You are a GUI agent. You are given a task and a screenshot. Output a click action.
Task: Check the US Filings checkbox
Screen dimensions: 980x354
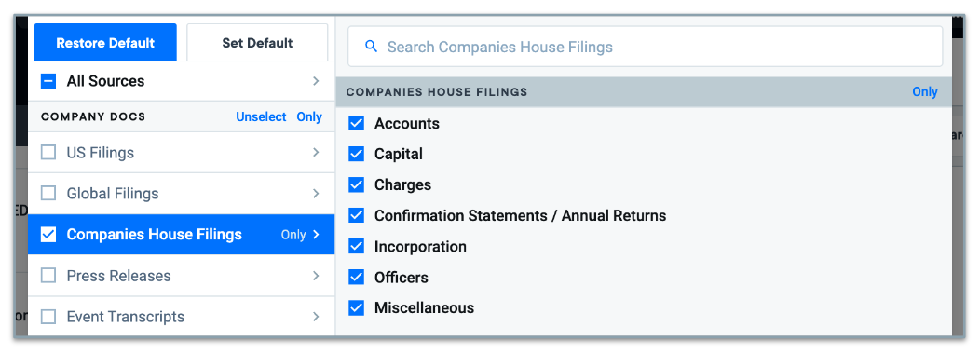[48, 153]
